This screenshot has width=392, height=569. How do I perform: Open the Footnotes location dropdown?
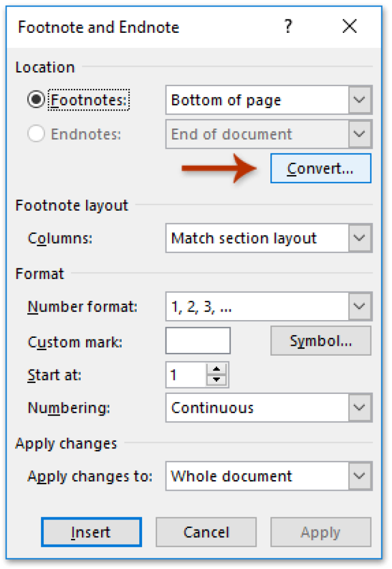coord(360,100)
